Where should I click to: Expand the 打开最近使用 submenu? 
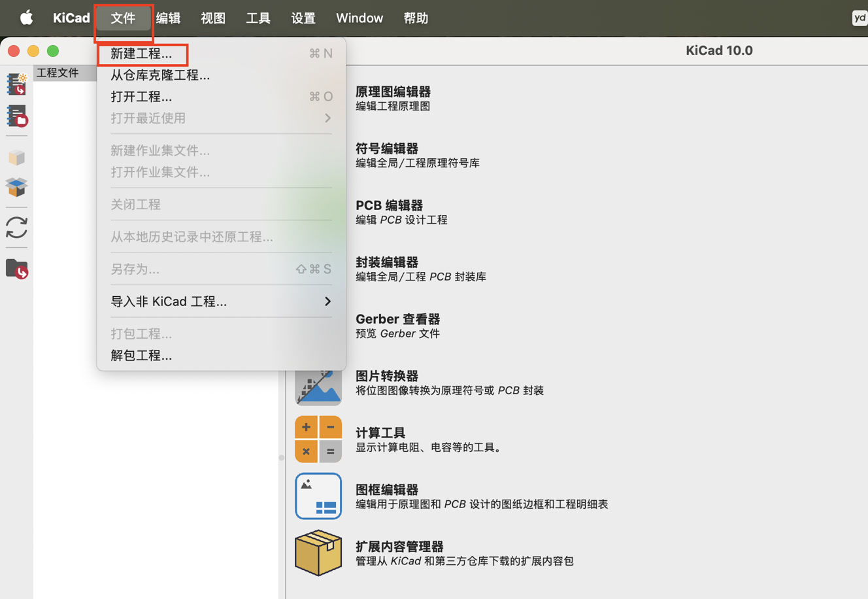pos(221,118)
